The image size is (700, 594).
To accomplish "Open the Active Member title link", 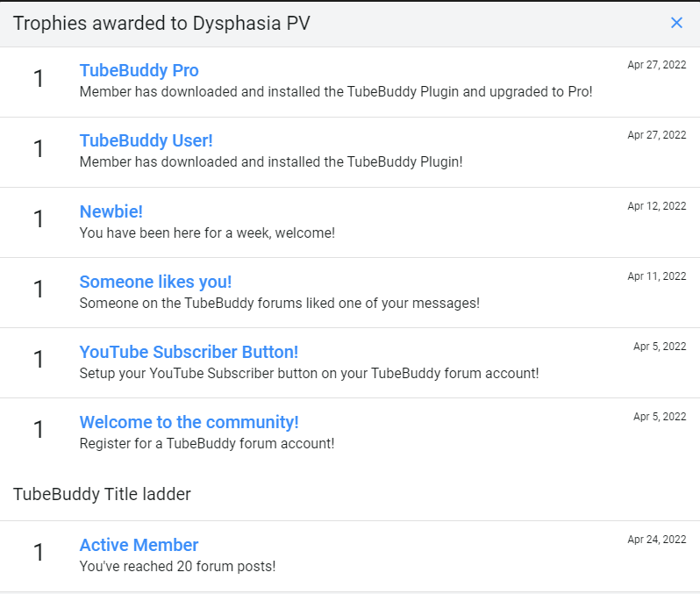I will pos(139,545).
